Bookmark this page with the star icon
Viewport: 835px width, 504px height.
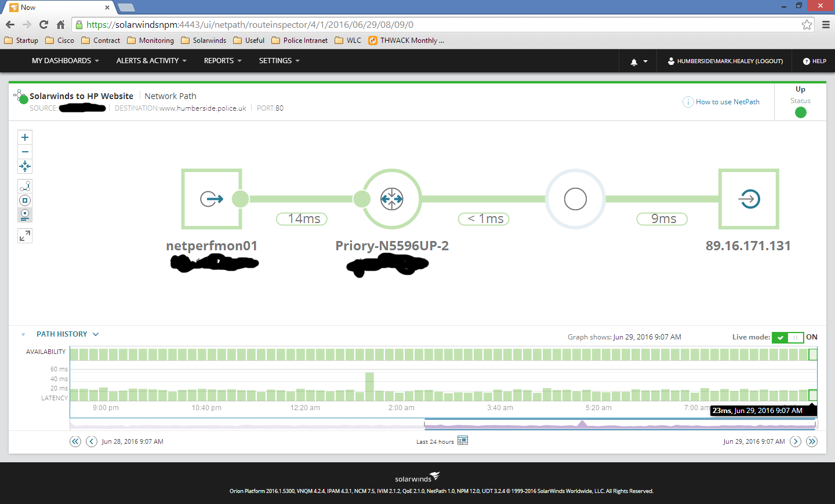(x=807, y=24)
